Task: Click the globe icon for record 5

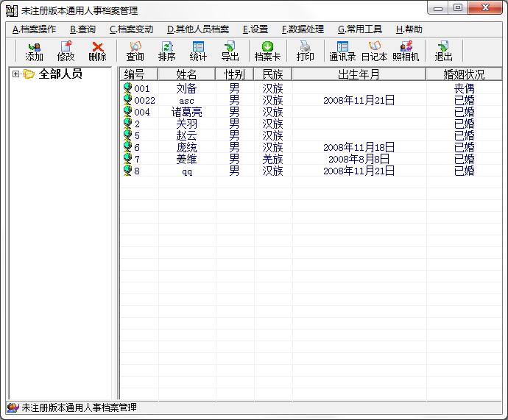Action: point(127,135)
